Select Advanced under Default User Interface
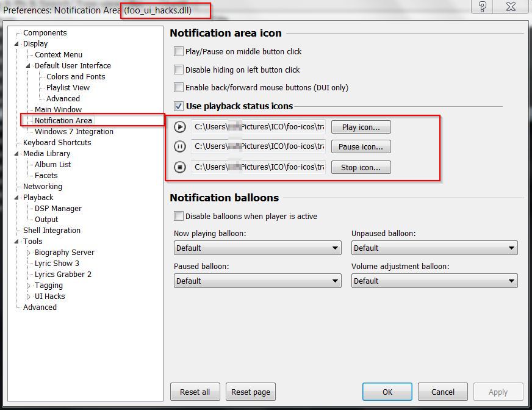Image resolution: width=532 pixels, height=410 pixels. (x=63, y=98)
